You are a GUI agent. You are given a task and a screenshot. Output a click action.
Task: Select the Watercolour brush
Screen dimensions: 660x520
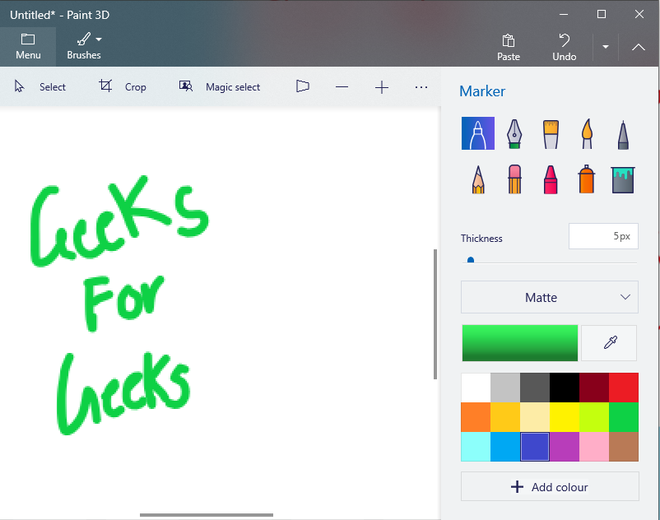(587, 134)
